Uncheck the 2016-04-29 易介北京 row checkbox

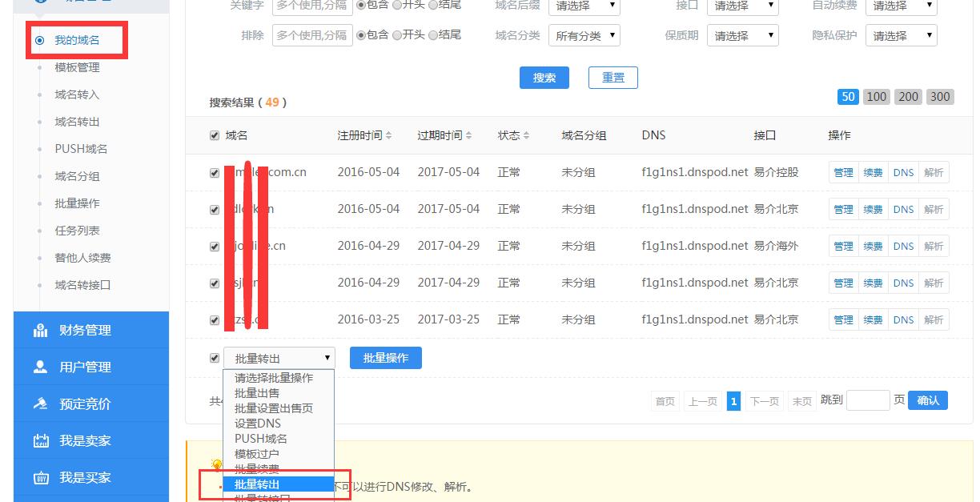(214, 283)
